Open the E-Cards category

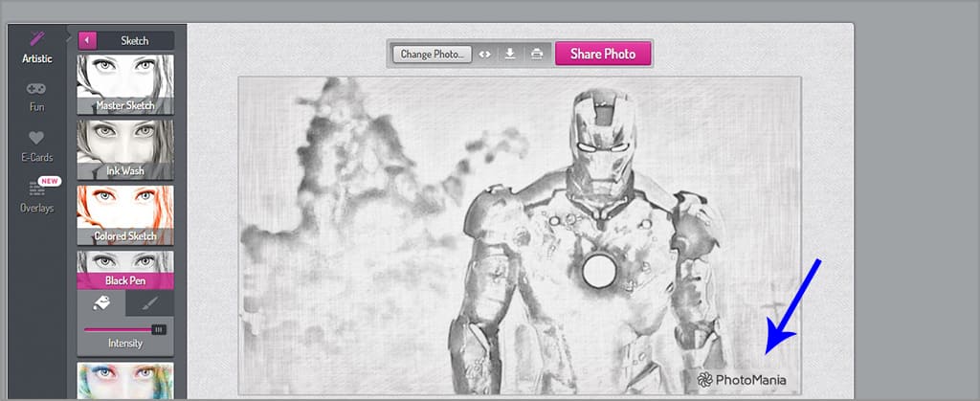[37, 145]
